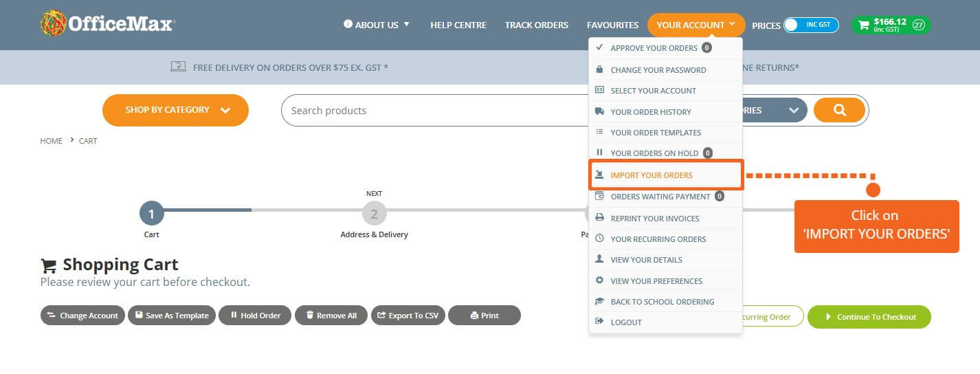This screenshot has height=374, width=980.
Task: Click the checkmark icon beside Approve Your Orders
Action: (x=599, y=47)
